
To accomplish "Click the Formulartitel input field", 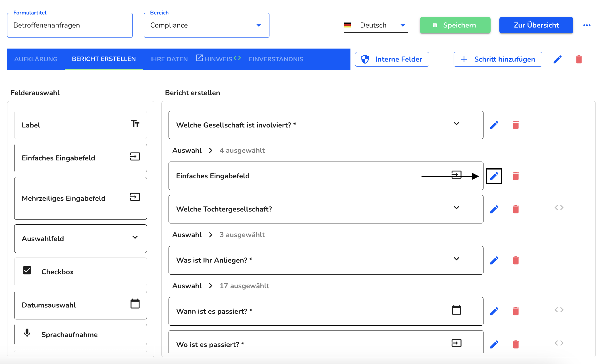I will pos(70,25).
